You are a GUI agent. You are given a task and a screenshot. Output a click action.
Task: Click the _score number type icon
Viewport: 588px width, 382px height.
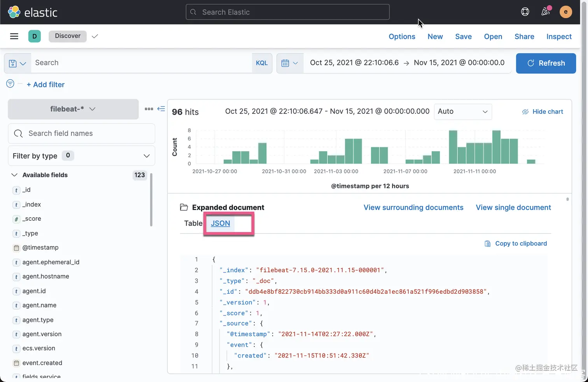(x=16, y=219)
